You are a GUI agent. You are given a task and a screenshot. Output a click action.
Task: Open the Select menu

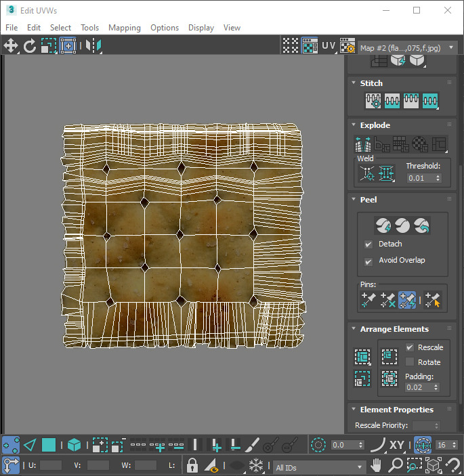(60, 28)
